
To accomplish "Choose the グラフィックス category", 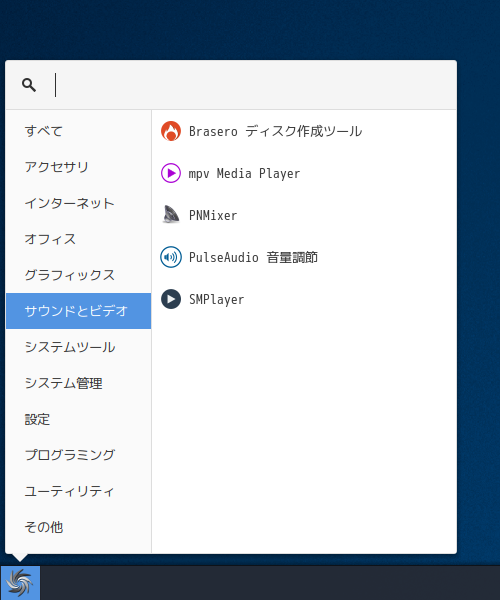I will click(x=78, y=275).
